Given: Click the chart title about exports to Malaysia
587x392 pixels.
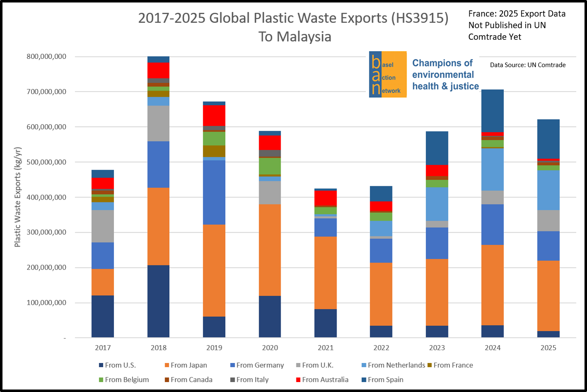Looking at the screenshot, I should pos(293,27).
